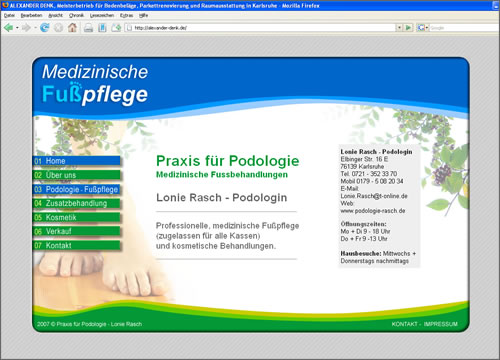Viewport: 500px width, 360px height.
Task: Click the Tel. 0721 phone number line
Action: [x=369, y=174]
